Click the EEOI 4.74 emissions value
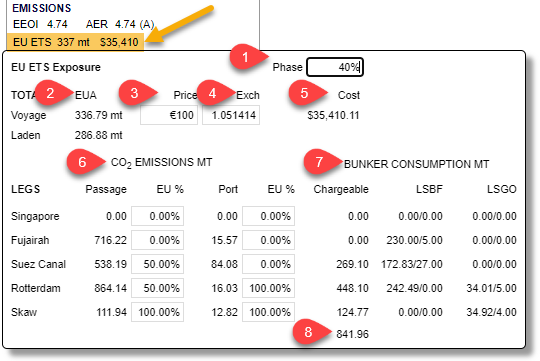The height and width of the screenshot is (361, 540). [x=40, y=24]
